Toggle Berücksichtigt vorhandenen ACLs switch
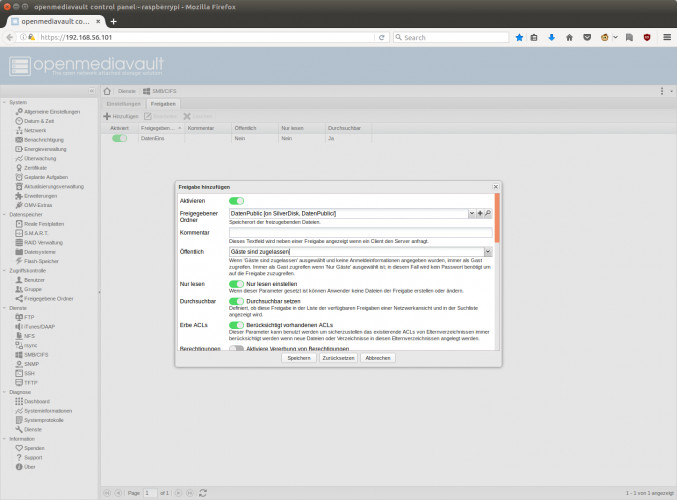677x500 pixels. click(x=236, y=325)
